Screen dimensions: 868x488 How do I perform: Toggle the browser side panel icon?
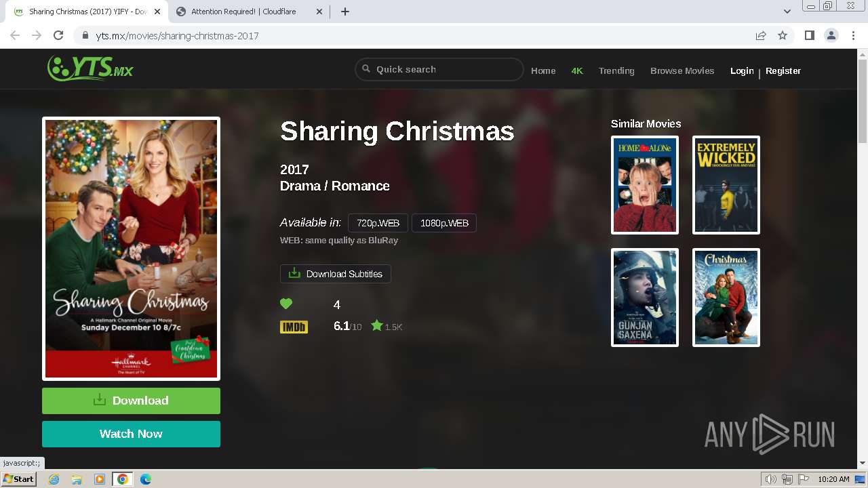click(x=809, y=35)
